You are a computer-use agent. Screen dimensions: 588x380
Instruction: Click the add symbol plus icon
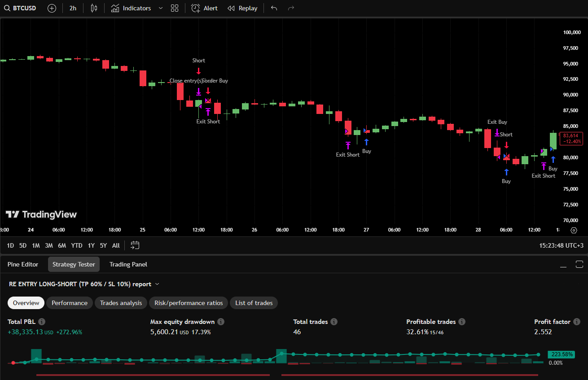click(52, 8)
